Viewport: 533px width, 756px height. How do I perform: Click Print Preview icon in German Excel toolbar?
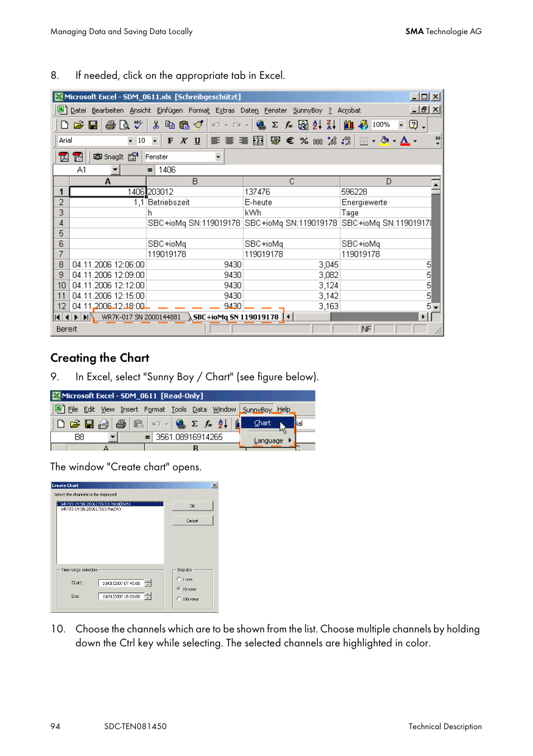pyautogui.click(x=125, y=125)
